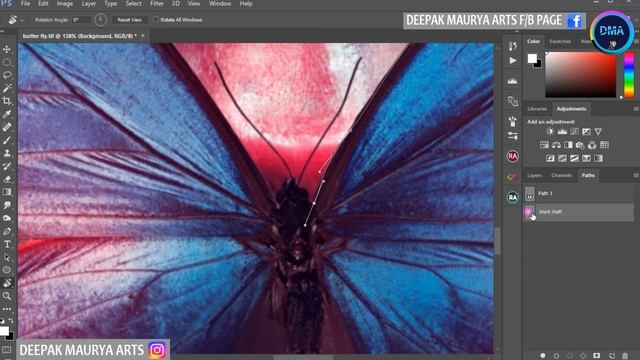Open the Filter menu
This screenshot has width=640, height=360.
[x=157, y=4]
